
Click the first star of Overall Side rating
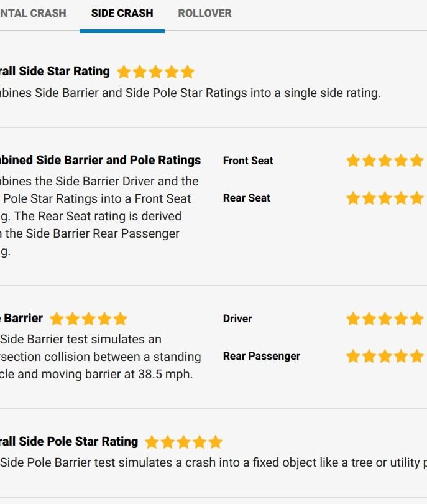tap(124, 72)
